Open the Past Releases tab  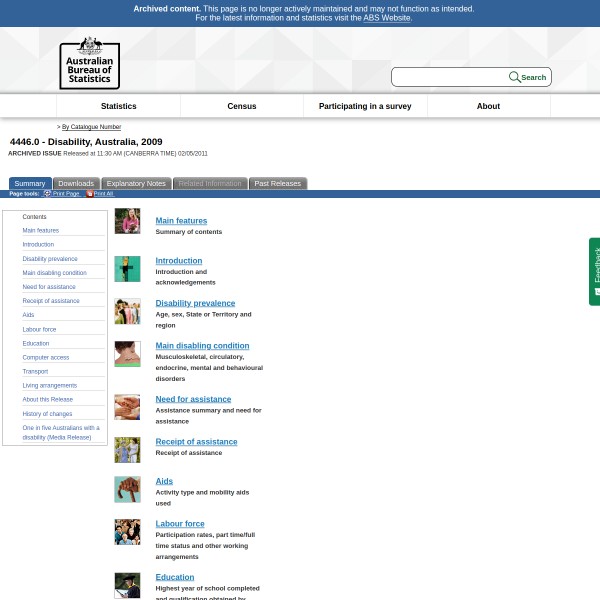tap(277, 184)
